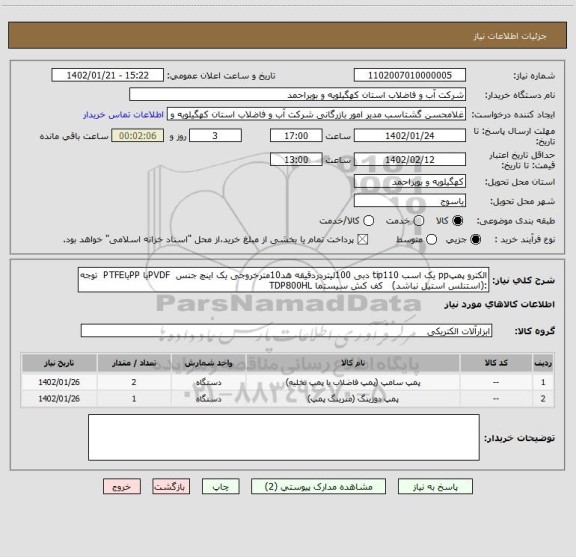This screenshot has width=576, height=557.
Task: Click the need date in row two
Action: point(59,399)
